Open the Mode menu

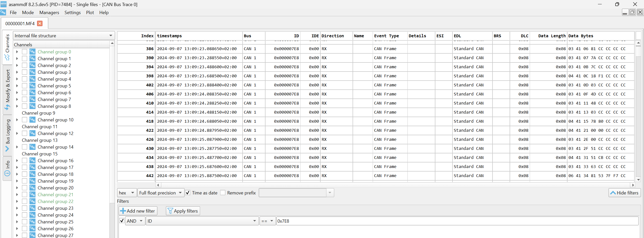click(28, 13)
